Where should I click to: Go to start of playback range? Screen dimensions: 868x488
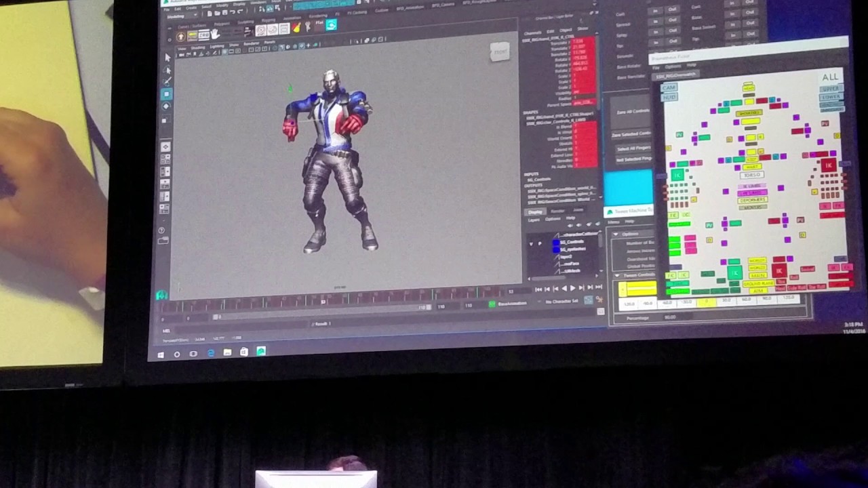pos(539,289)
